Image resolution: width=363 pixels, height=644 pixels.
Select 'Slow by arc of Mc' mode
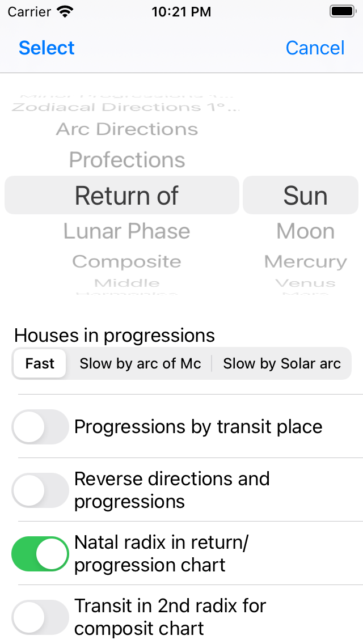coord(140,363)
